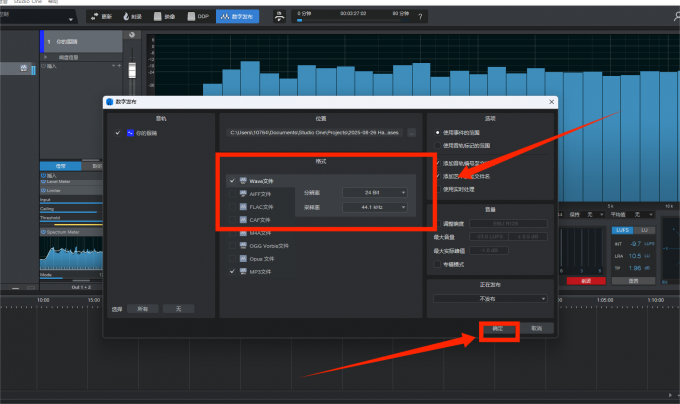Click the DDP export toolbar button
Image resolution: width=680 pixels, height=404 pixels.
pyautogui.click(x=198, y=17)
